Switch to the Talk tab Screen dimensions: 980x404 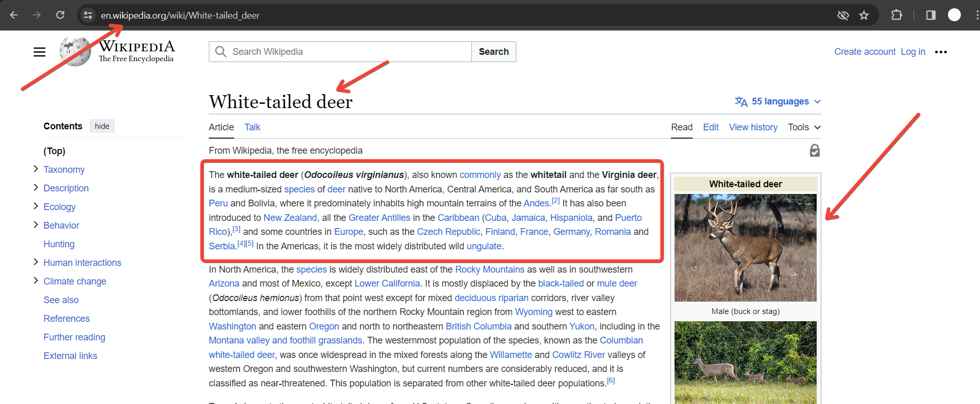[252, 127]
